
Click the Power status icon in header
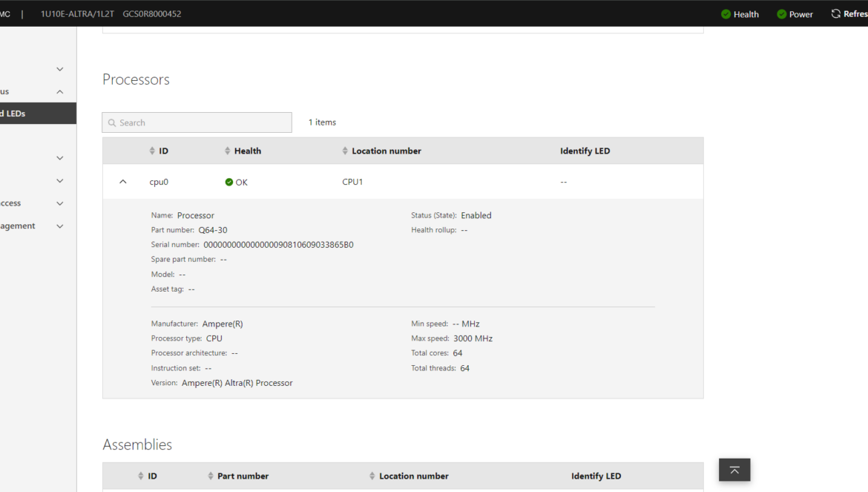click(782, 14)
